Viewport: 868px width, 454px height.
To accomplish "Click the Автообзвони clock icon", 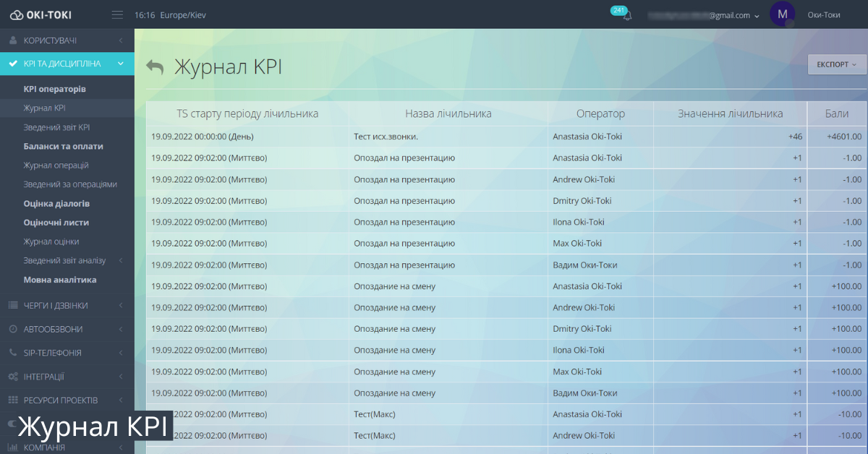I will tap(12, 330).
